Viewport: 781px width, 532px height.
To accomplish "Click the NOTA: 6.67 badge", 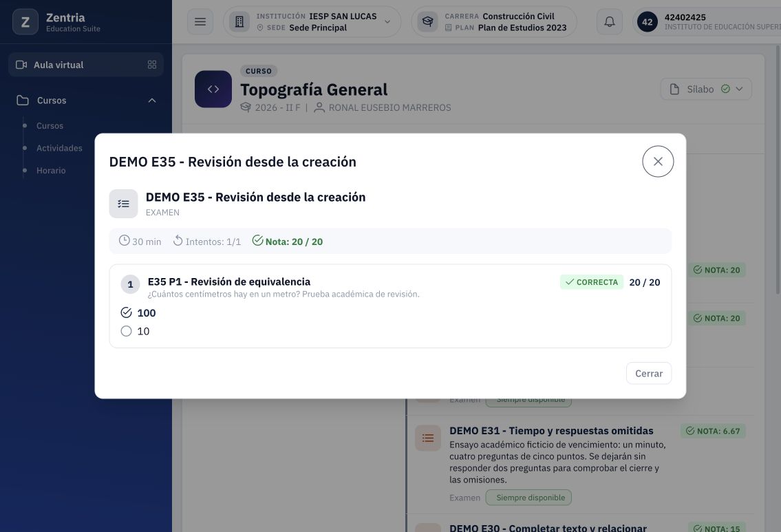I will tap(713, 431).
